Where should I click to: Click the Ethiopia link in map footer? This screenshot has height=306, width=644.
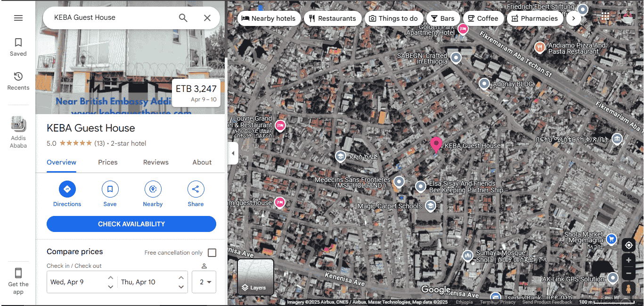click(465, 302)
